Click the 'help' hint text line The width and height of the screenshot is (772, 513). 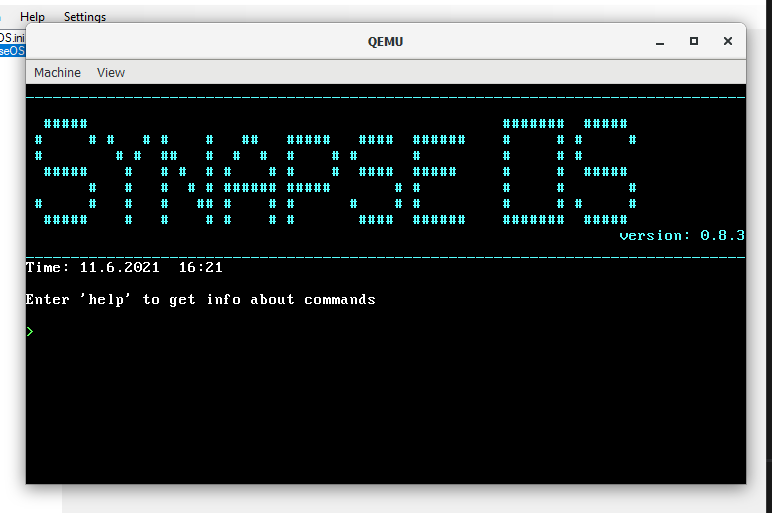pos(200,299)
